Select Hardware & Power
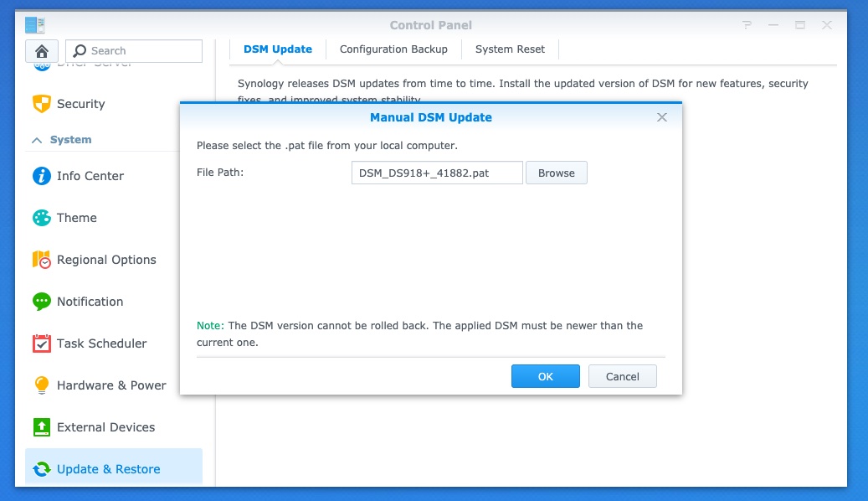 click(114, 385)
